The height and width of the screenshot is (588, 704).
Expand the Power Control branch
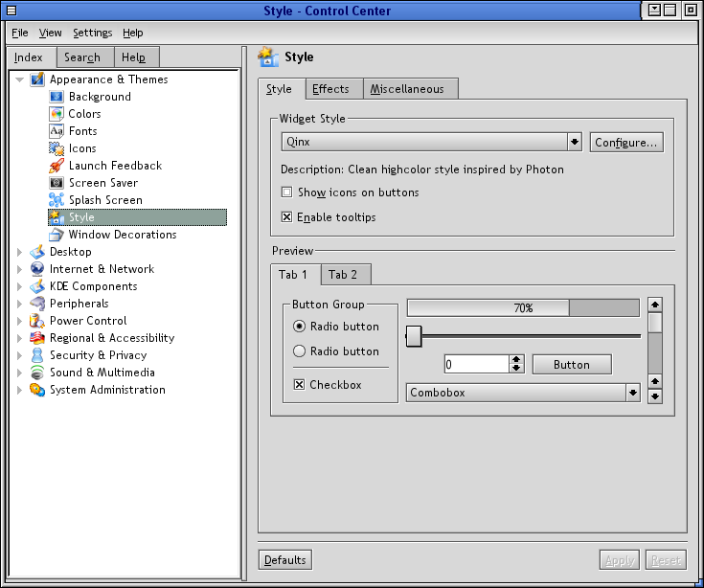(19, 321)
